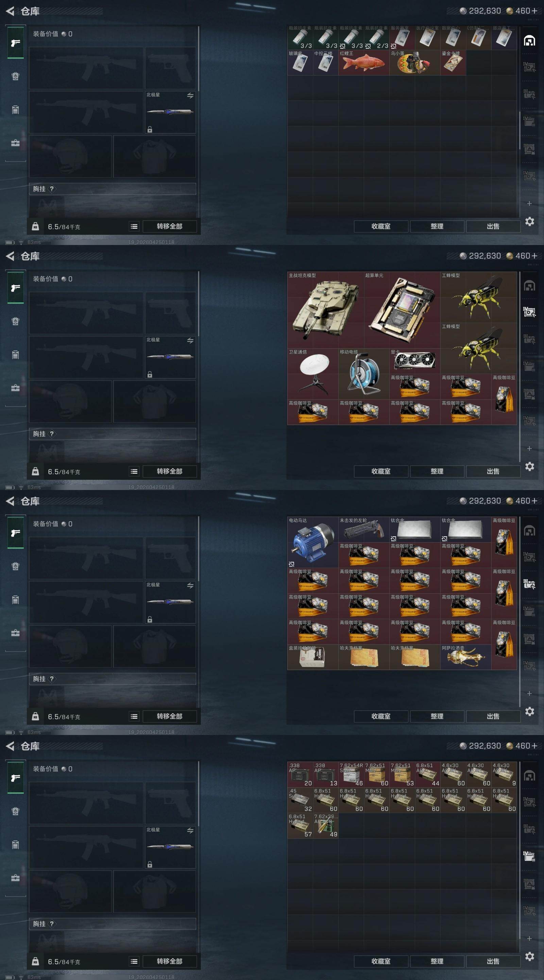Image resolution: width=544 pixels, height=980 pixels.
Task: Select the 红鲤王 red carp item
Action: point(364,62)
